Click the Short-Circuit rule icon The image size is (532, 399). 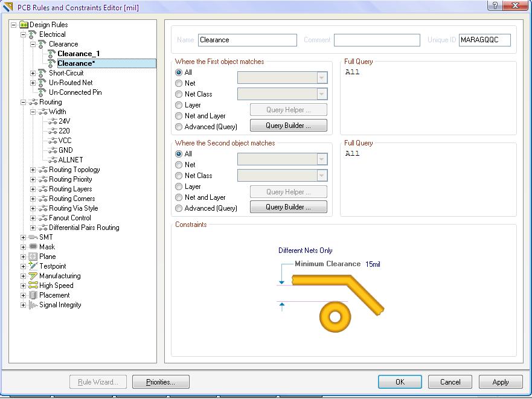point(42,73)
